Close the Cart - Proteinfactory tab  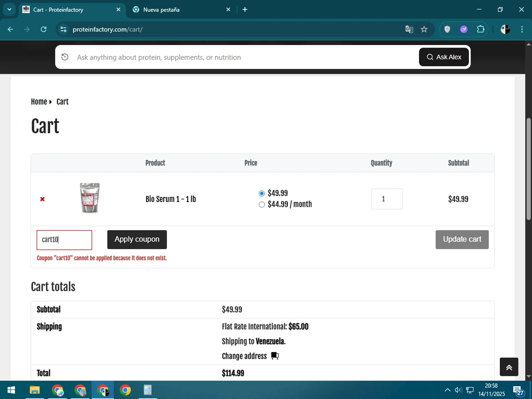point(118,10)
